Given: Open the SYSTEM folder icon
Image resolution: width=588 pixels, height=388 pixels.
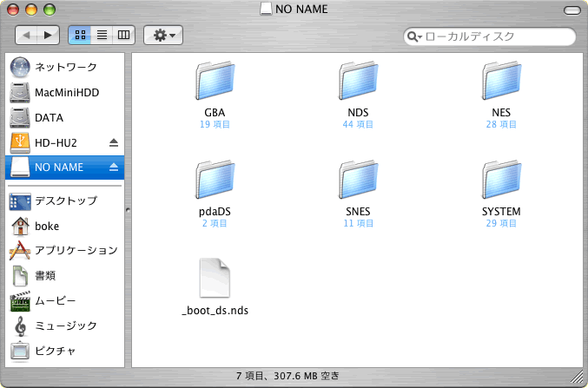Looking at the screenshot, I should click(501, 180).
